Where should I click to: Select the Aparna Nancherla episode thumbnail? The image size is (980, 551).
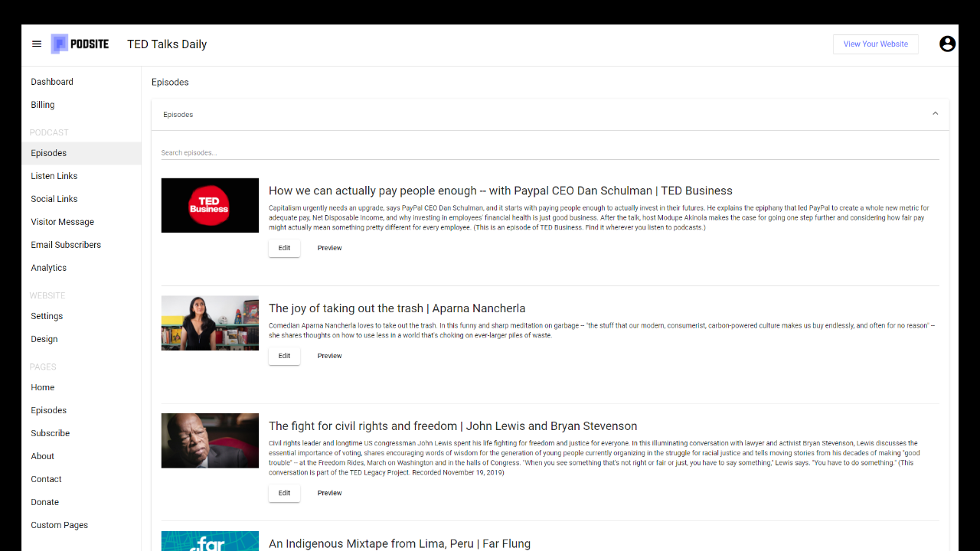click(210, 323)
